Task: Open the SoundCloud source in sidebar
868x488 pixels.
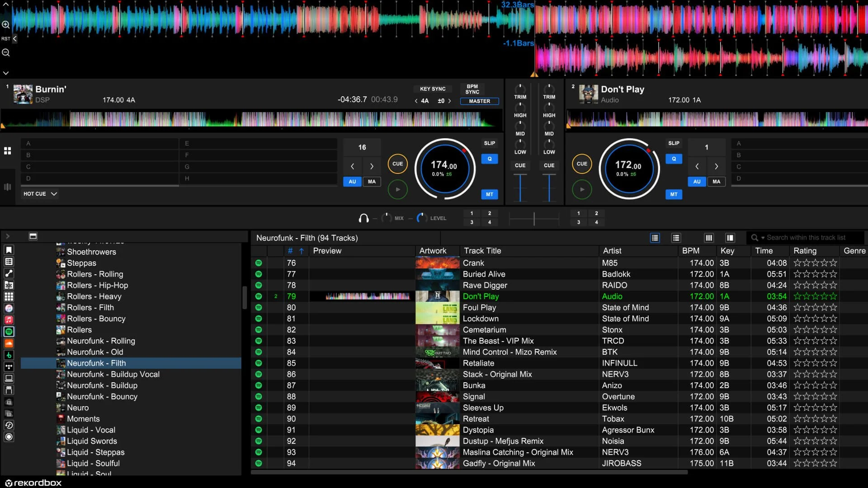Action: 9,343
